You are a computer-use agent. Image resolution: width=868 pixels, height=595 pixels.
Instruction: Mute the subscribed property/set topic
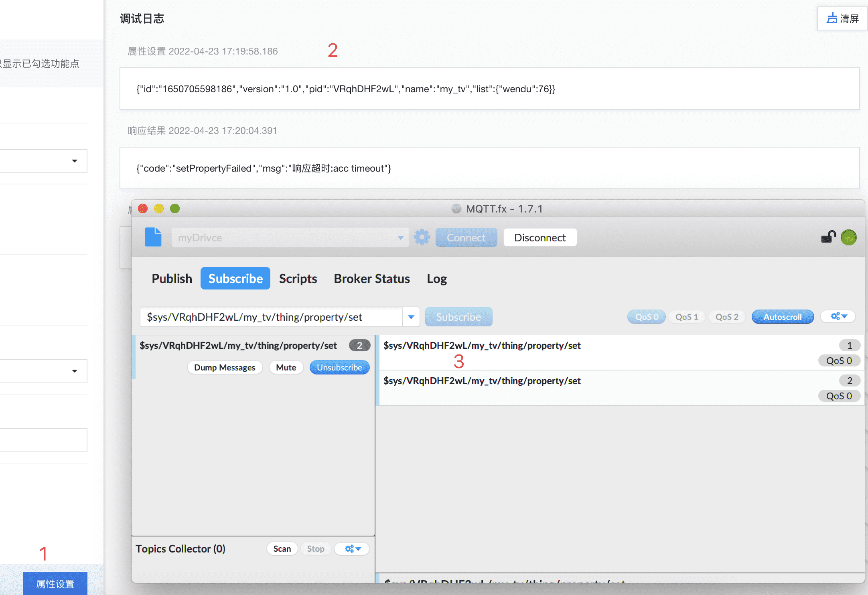[286, 367]
